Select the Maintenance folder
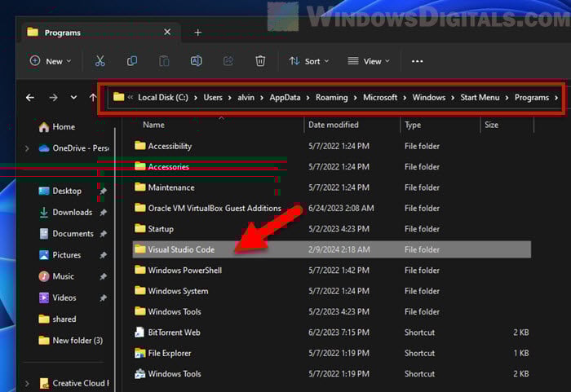 (331, 187)
